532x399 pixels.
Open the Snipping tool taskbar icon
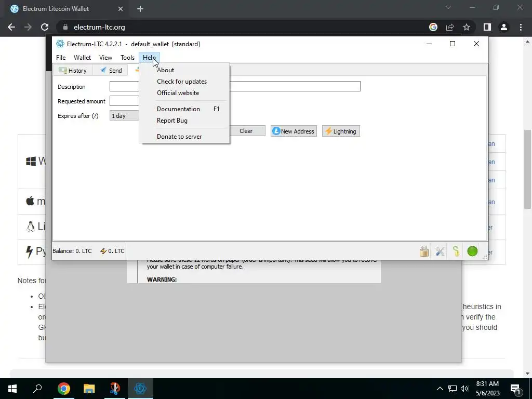115,389
